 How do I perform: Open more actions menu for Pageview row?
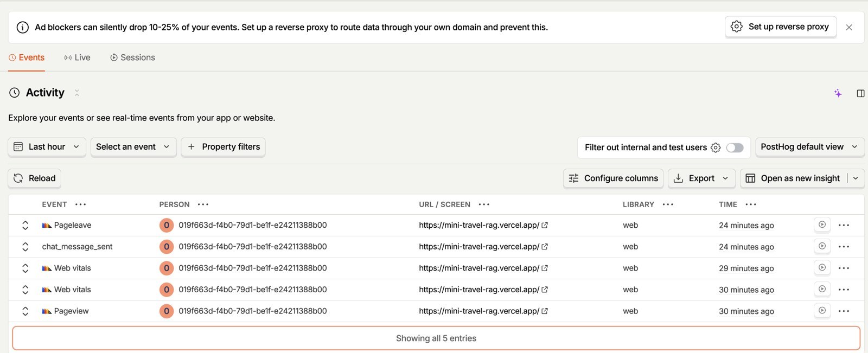844,311
